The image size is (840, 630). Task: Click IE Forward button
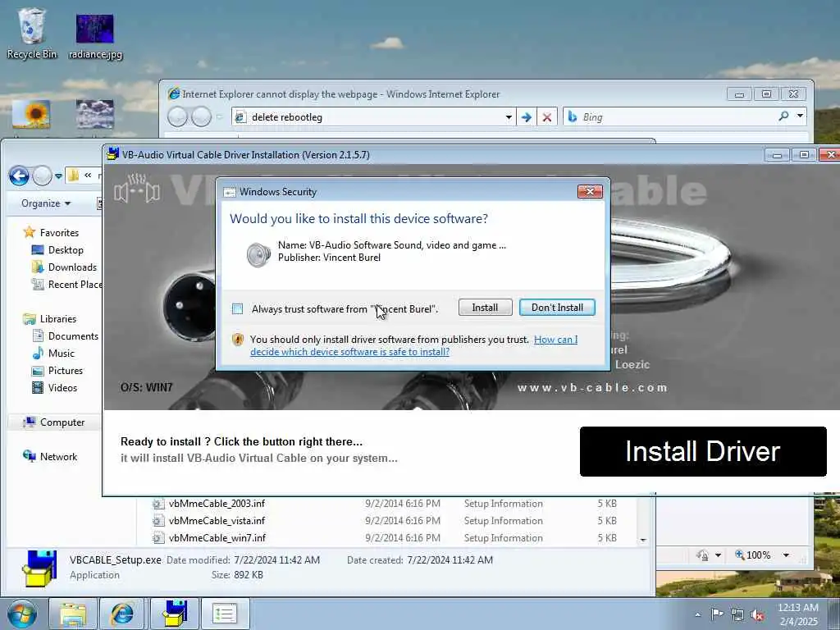click(202, 116)
